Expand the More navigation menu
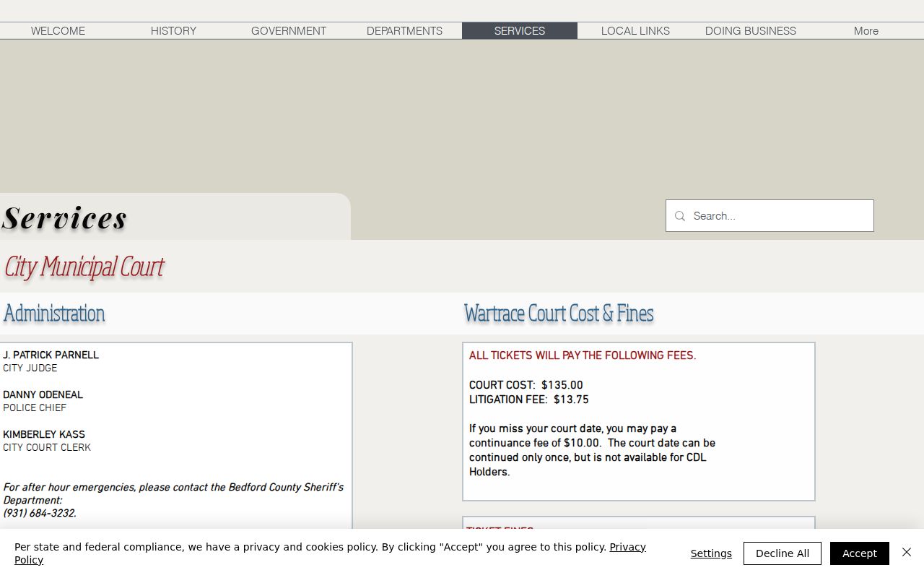The width and height of the screenshot is (924, 578). 866,30
